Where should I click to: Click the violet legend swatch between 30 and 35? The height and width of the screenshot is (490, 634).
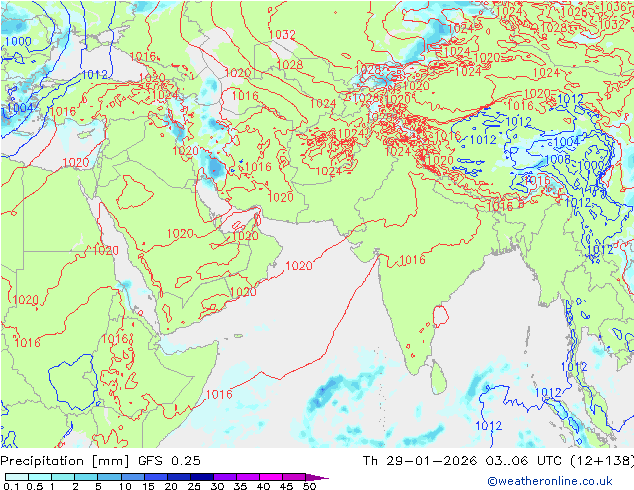tap(225, 477)
